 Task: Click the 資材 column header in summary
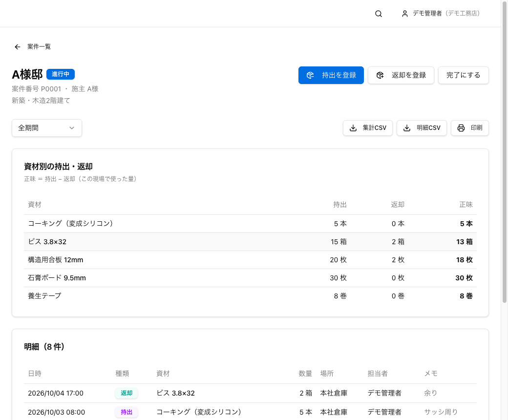(35, 205)
